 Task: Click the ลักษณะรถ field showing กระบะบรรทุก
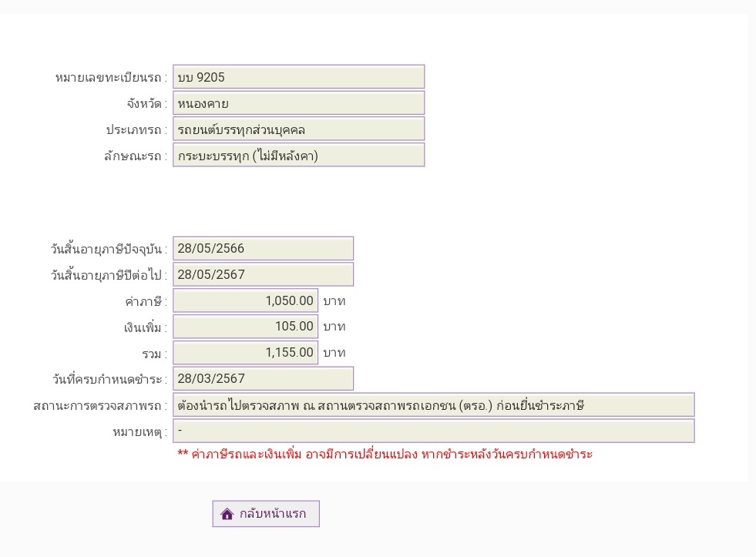pos(299,155)
